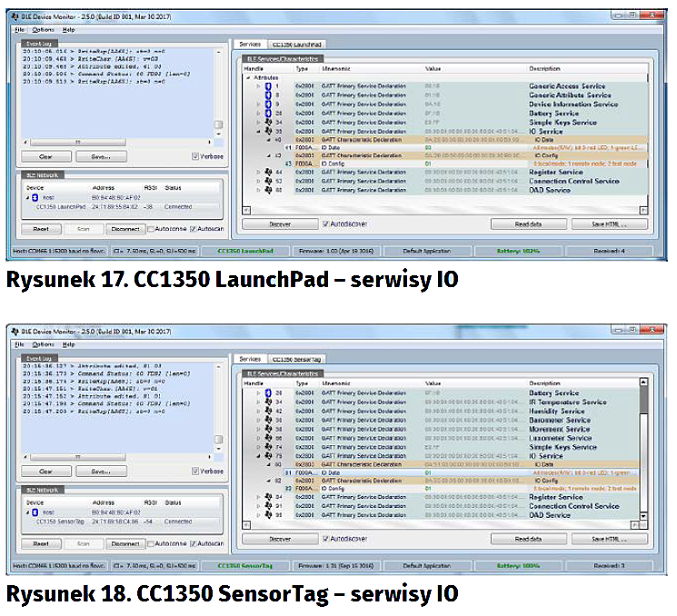Click Bluetooth icon beside Device Information Service
This screenshot has width=677, height=616.
pos(268,104)
